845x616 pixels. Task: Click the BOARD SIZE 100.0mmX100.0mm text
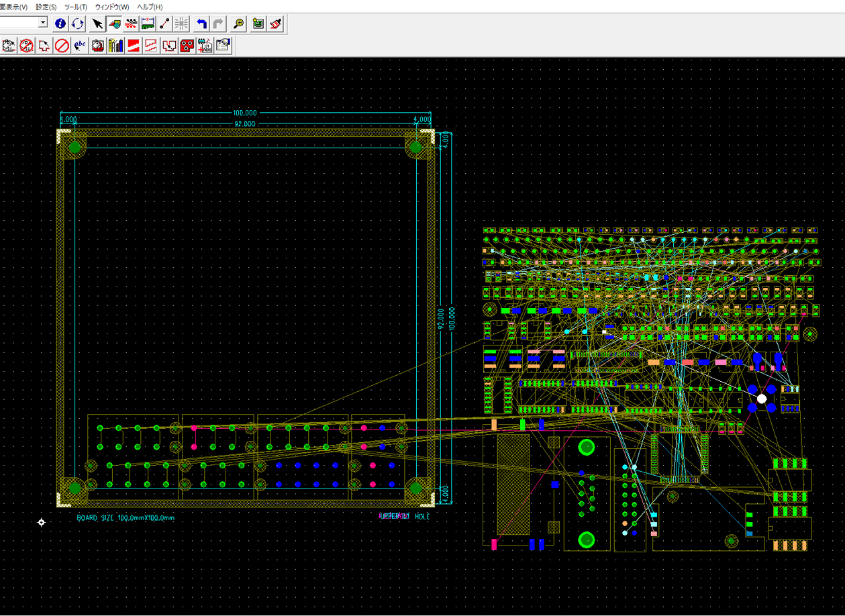coord(126,517)
